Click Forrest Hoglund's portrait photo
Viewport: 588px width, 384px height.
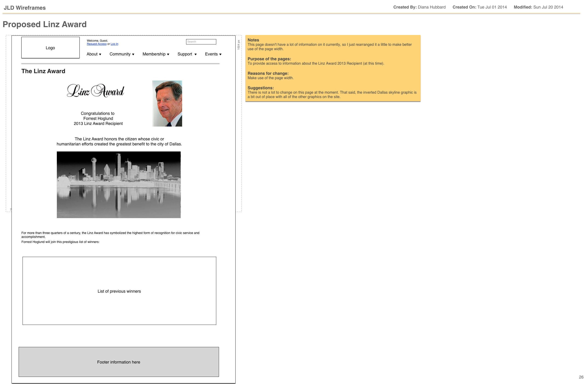pyautogui.click(x=167, y=104)
